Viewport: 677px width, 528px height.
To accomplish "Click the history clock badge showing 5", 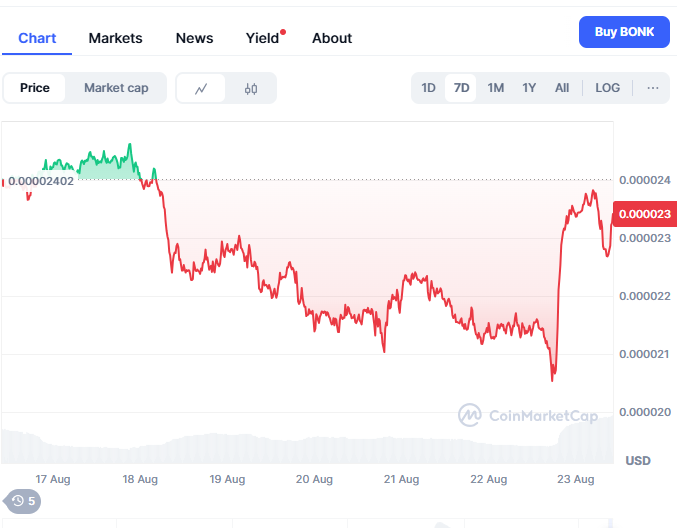I will 23,501.
